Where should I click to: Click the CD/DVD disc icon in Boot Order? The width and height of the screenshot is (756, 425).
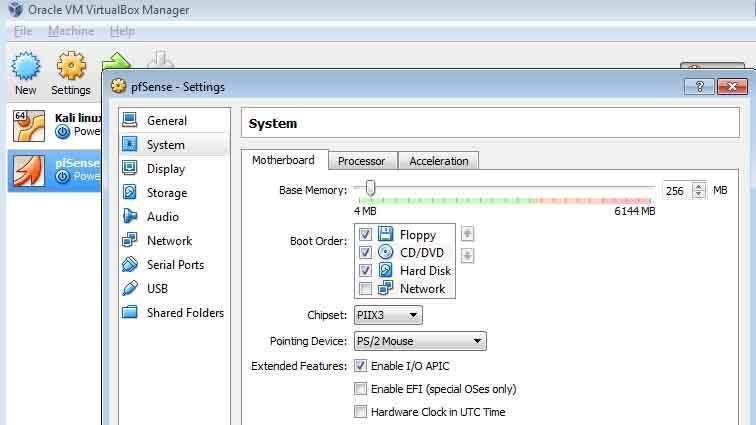[385, 252]
